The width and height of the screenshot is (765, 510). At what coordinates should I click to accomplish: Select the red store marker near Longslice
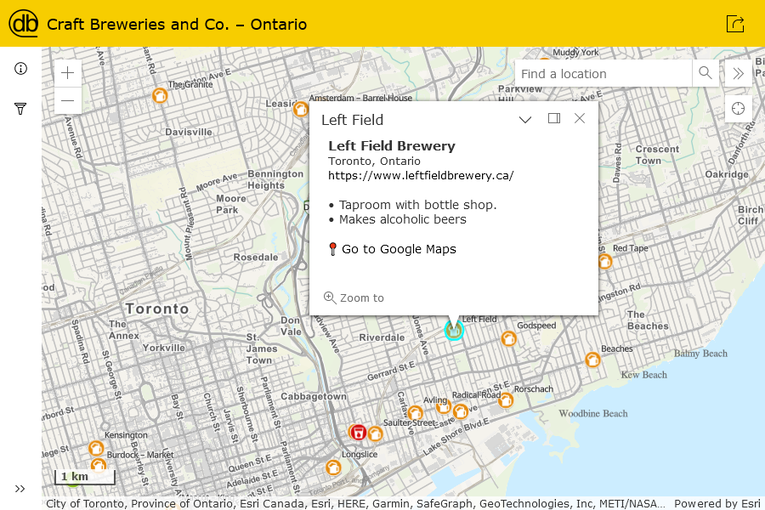coord(357,432)
